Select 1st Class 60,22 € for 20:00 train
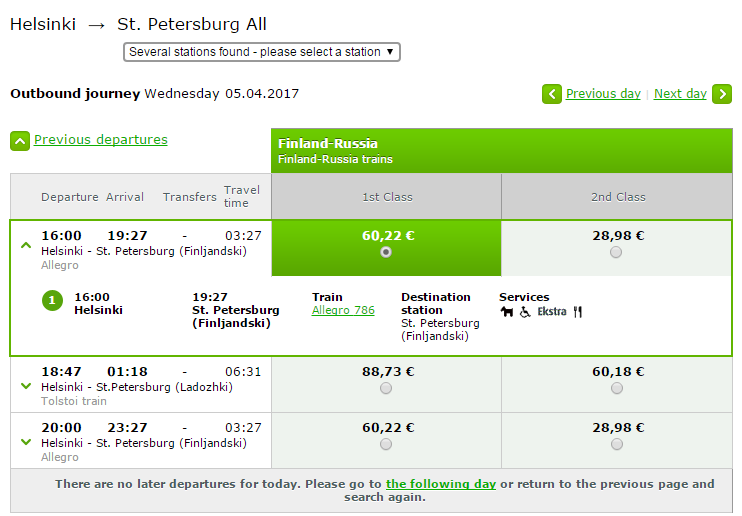Image resolution: width=742 pixels, height=516 pixels. tap(386, 444)
